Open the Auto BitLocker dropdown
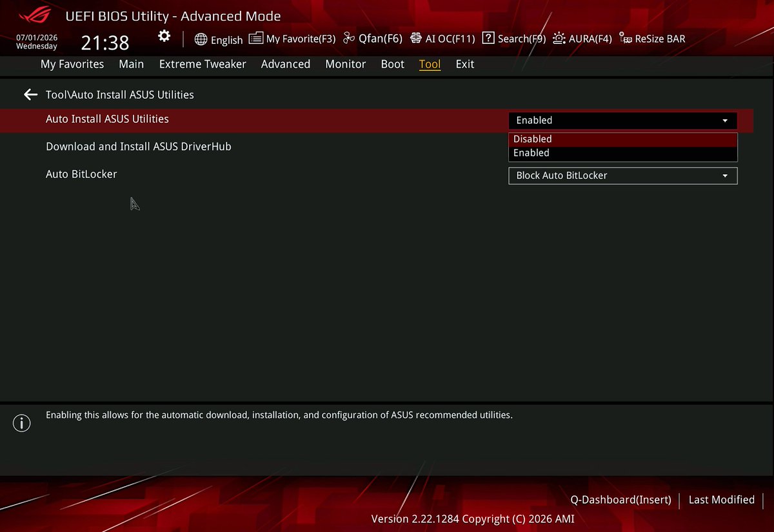 tap(623, 175)
